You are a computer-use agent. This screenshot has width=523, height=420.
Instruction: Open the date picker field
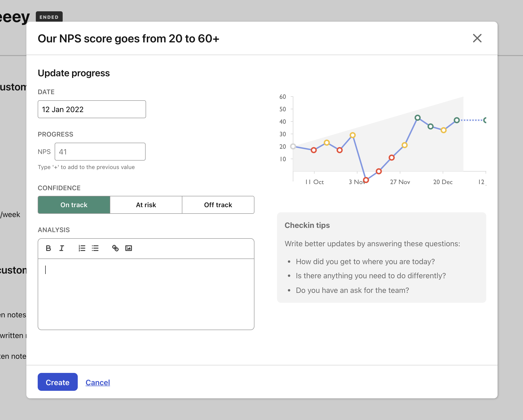[x=92, y=109]
